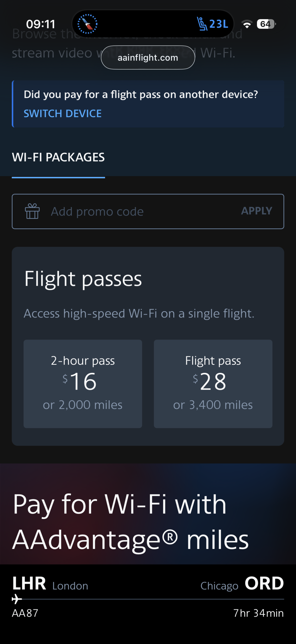This screenshot has width=296, height=644.
Task: Focus the Add promo code field
Action: (x=141, y=212)
